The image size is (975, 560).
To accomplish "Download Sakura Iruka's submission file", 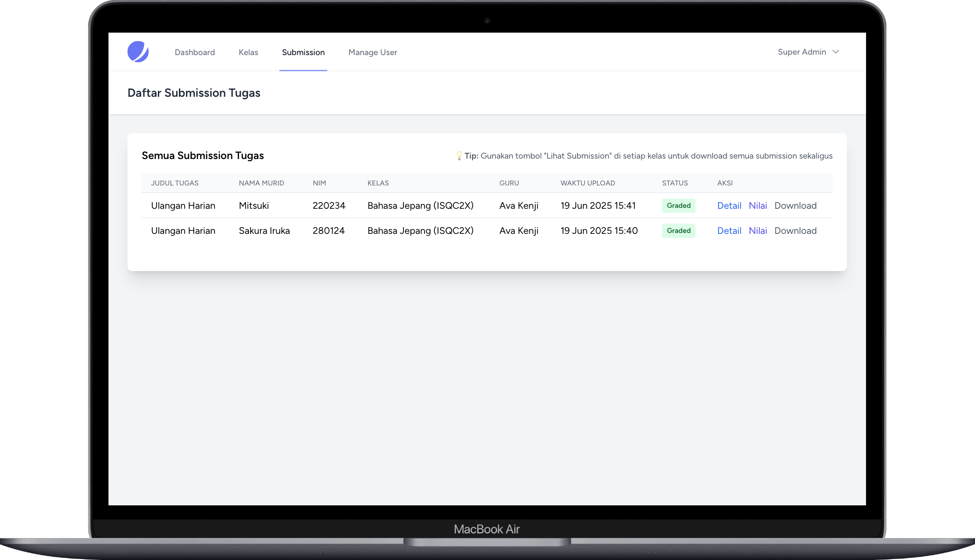I will point(795,231).
